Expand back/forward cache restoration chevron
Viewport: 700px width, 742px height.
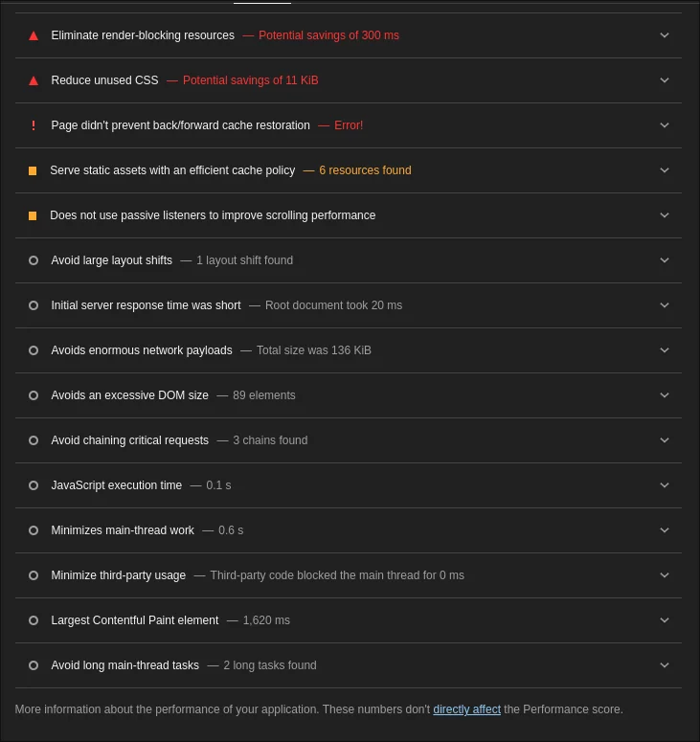coord(665,125)
